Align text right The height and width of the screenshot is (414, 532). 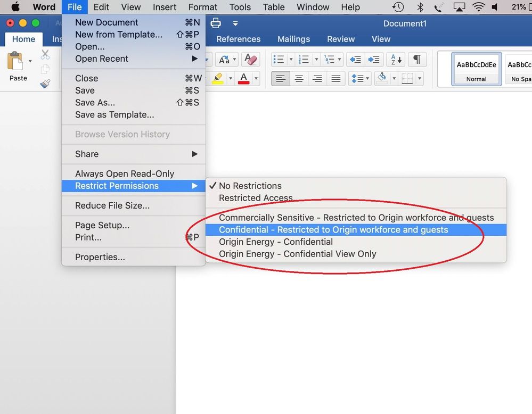click(x=317, y=79)
